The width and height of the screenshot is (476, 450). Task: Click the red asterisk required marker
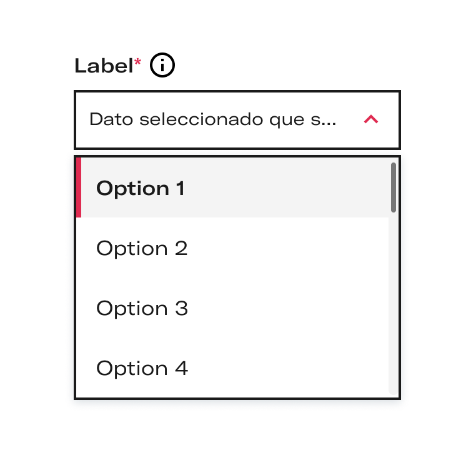coord(137,62)
